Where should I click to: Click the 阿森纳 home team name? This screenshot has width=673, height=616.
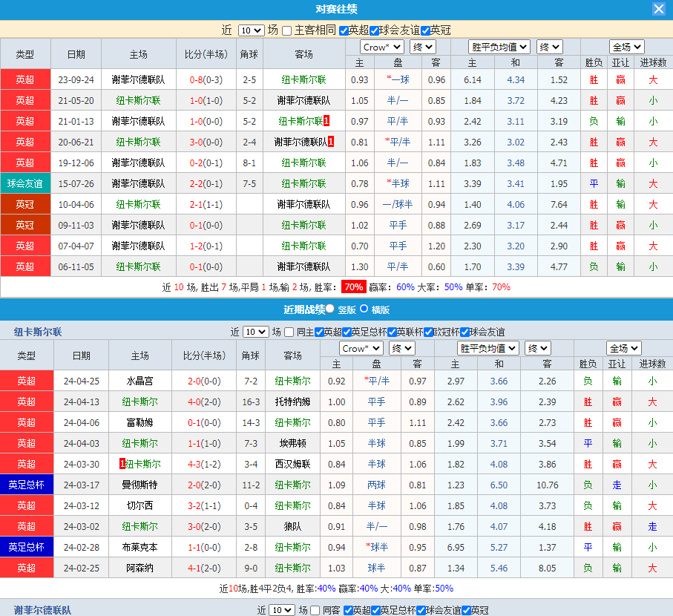[140, 568]
